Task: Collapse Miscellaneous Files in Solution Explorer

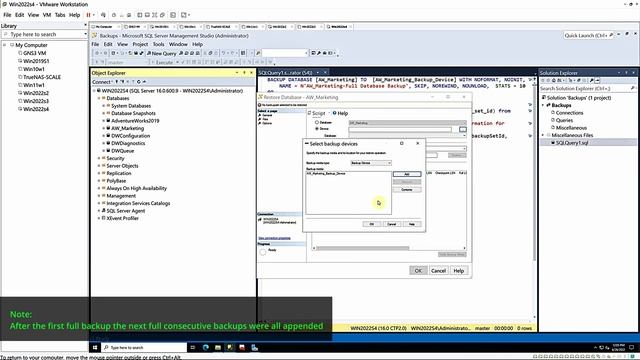Action: pos(543,135)
